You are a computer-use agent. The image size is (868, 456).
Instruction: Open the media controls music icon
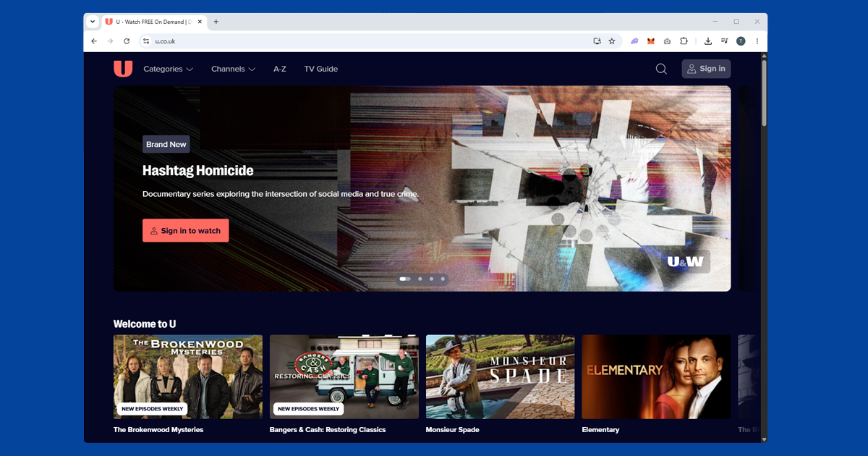pyautogui.click(x=724, y=41)
